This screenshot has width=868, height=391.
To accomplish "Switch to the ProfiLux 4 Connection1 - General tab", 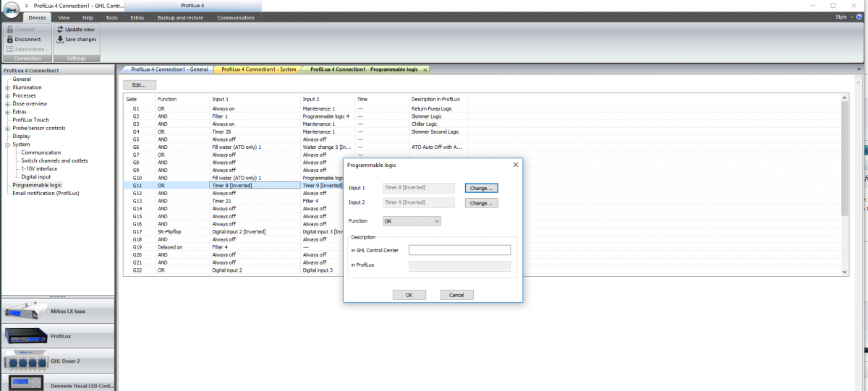I will [x=169, y=69].
